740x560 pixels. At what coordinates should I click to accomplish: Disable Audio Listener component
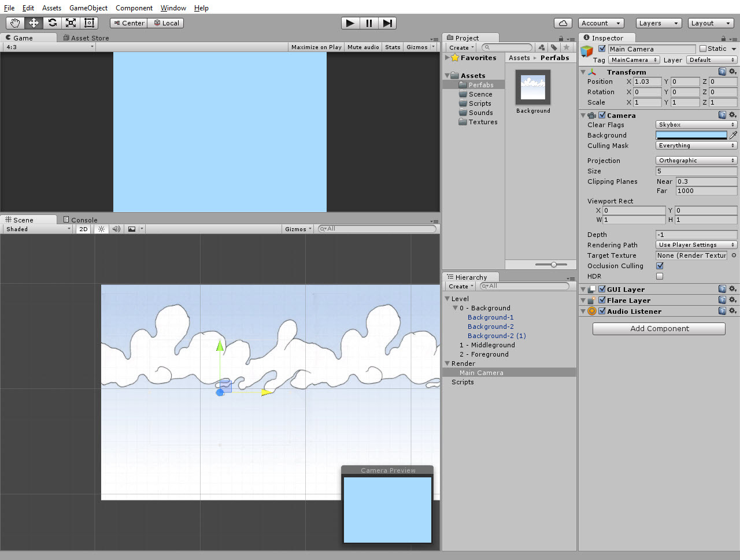(x=602, y=311)
